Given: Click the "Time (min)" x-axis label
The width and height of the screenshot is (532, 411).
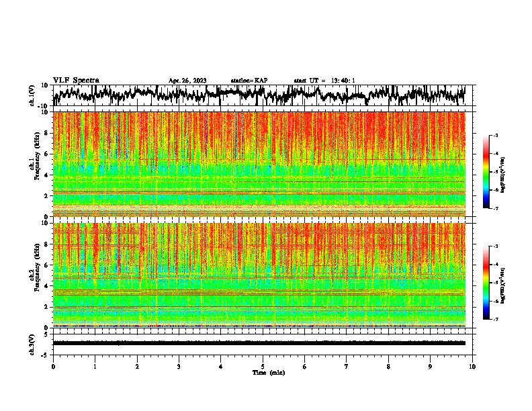Looking at the screenshot, I should (x=269, y=373).
